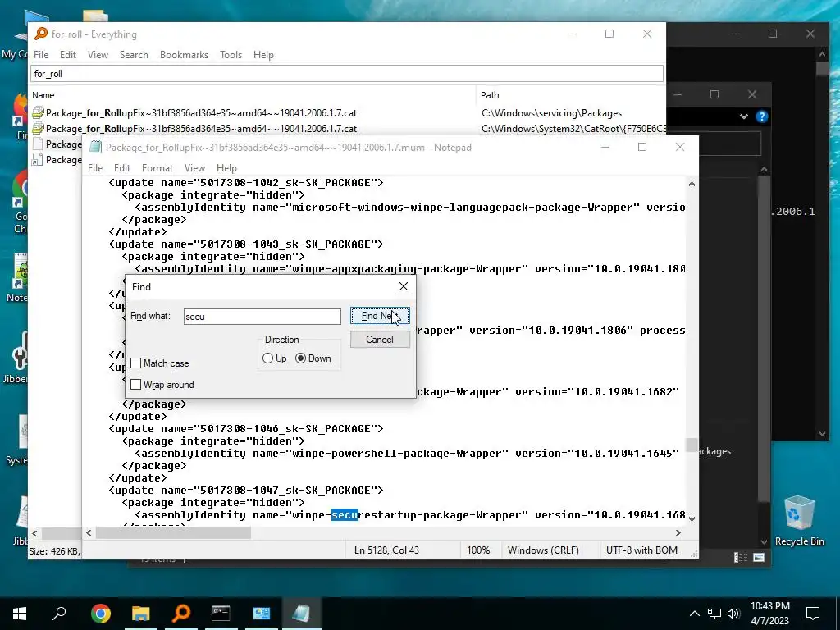
Task: Open Everything Help menu
Action: tap(263, 55)
